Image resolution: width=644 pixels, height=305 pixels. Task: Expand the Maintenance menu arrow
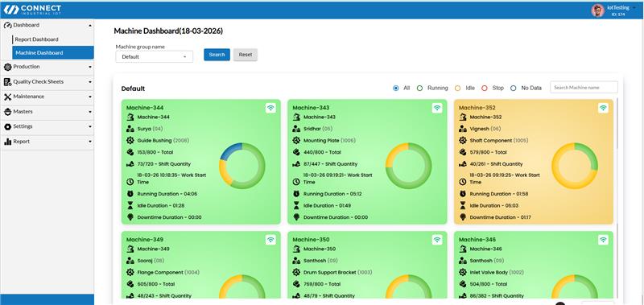(90, 97)
